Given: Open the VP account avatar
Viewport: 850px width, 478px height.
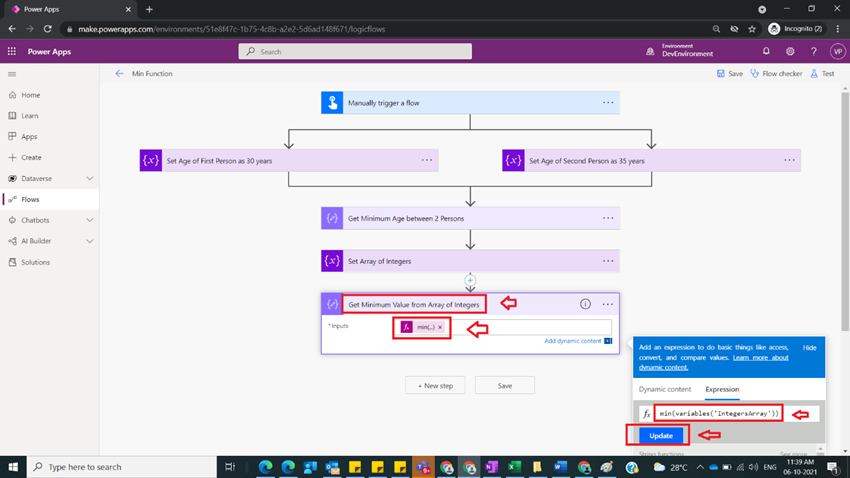Looking at the screenshot, I should (838, 51).
